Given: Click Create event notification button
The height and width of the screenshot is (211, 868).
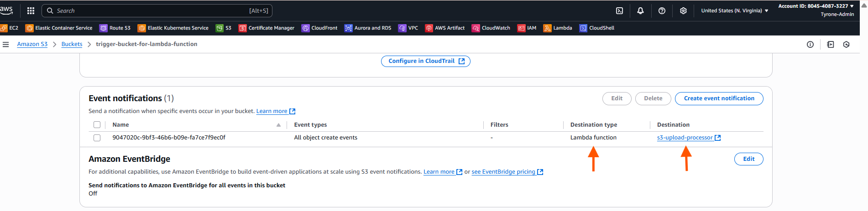Looking at the screenshot, I should (719, 98).
